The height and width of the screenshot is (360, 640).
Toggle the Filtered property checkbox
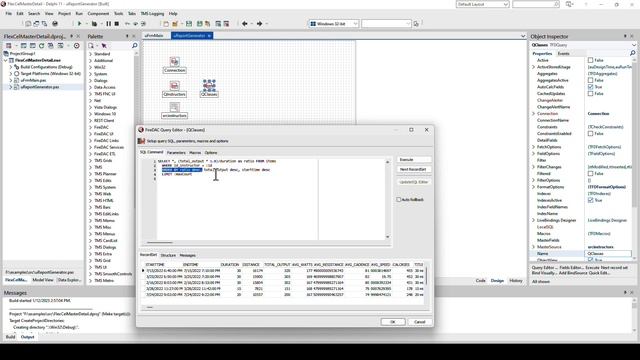click(590, 173)
